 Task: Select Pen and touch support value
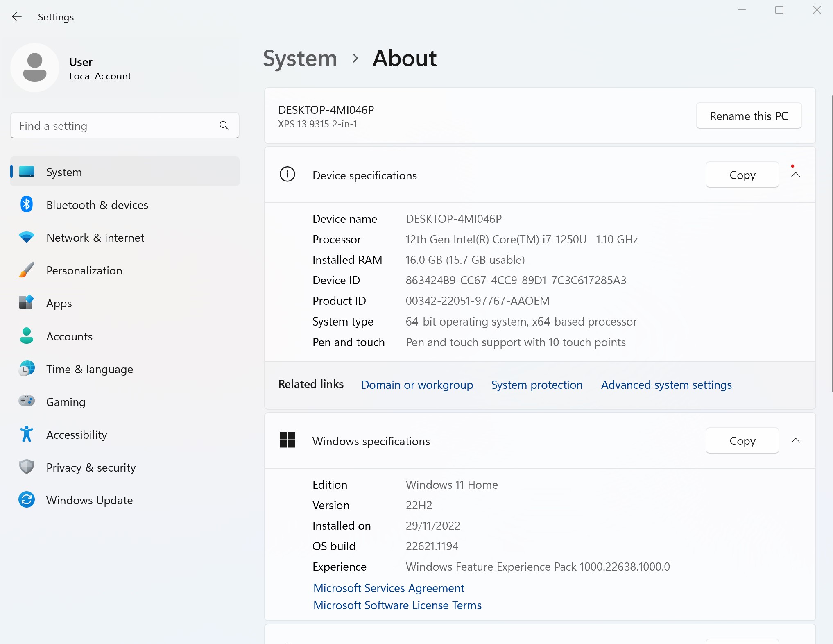click(x=515, y=342)
